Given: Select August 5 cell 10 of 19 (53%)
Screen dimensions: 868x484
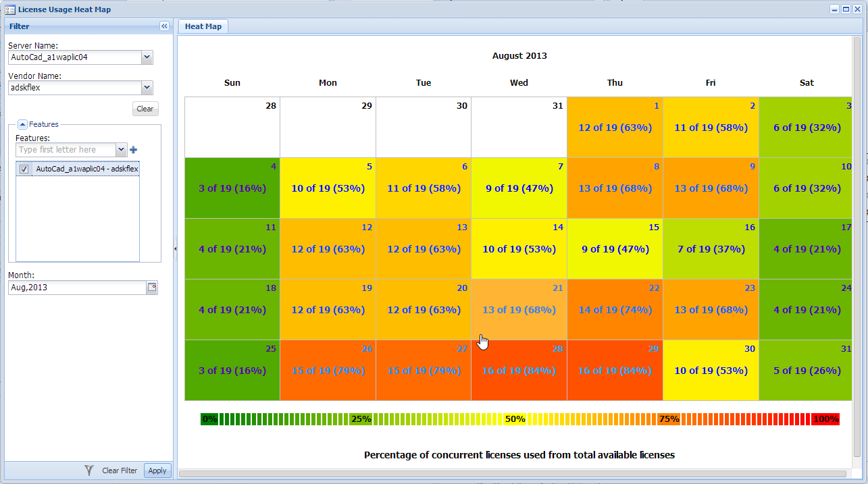Looking at the screenshot, I should pyautogui.click(x=328, y=188).
